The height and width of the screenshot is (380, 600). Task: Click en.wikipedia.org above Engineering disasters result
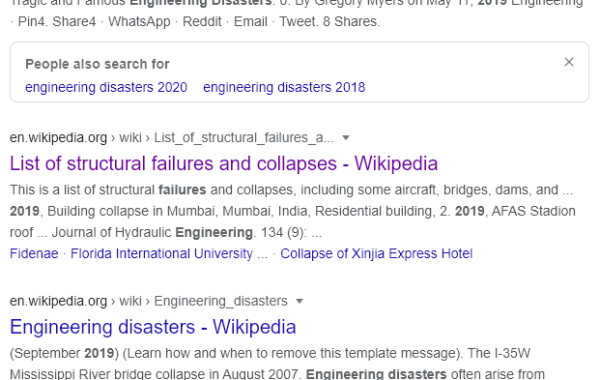coord(58,301)
